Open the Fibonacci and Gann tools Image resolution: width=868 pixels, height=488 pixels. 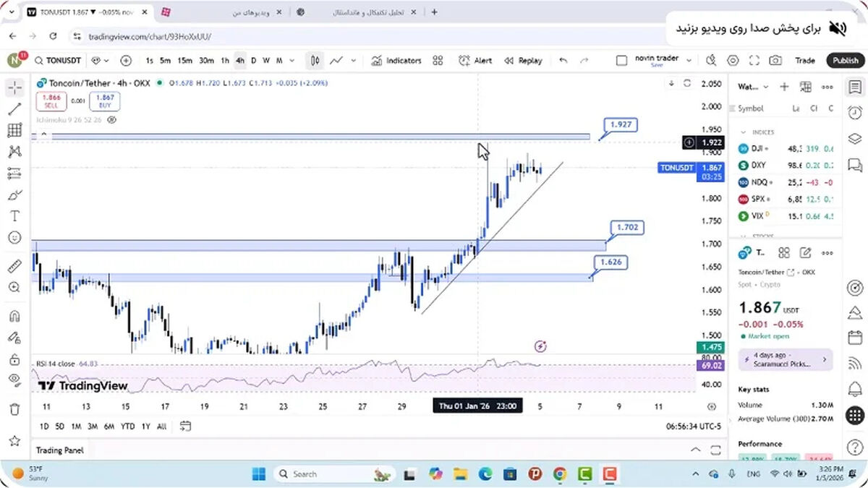point(14,130)
